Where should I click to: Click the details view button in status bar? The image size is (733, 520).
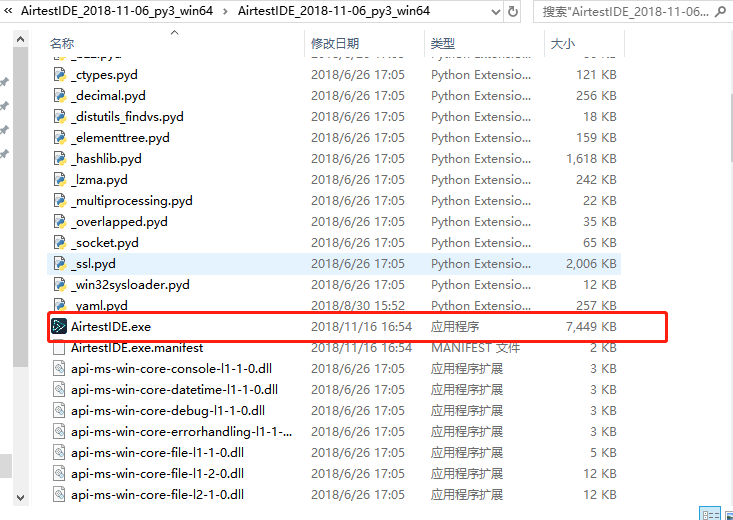tap(709, 513)
